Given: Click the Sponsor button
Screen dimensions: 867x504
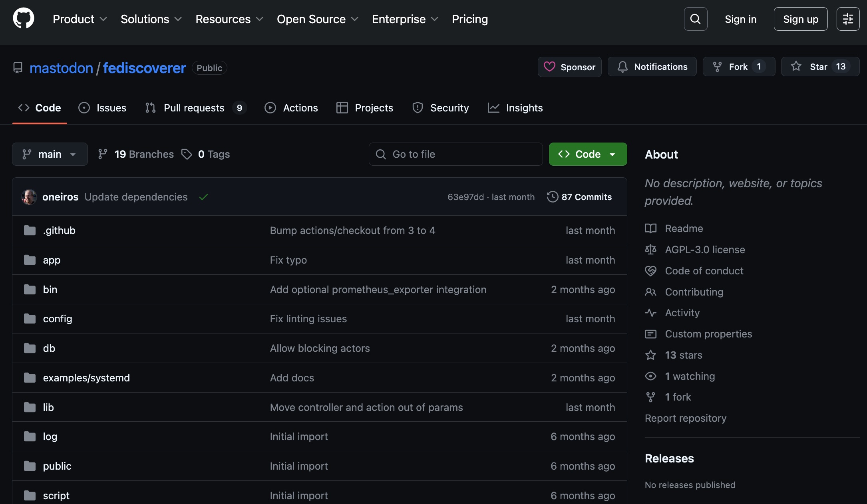Looking at the screenshot, I should [x=570, y=67].
